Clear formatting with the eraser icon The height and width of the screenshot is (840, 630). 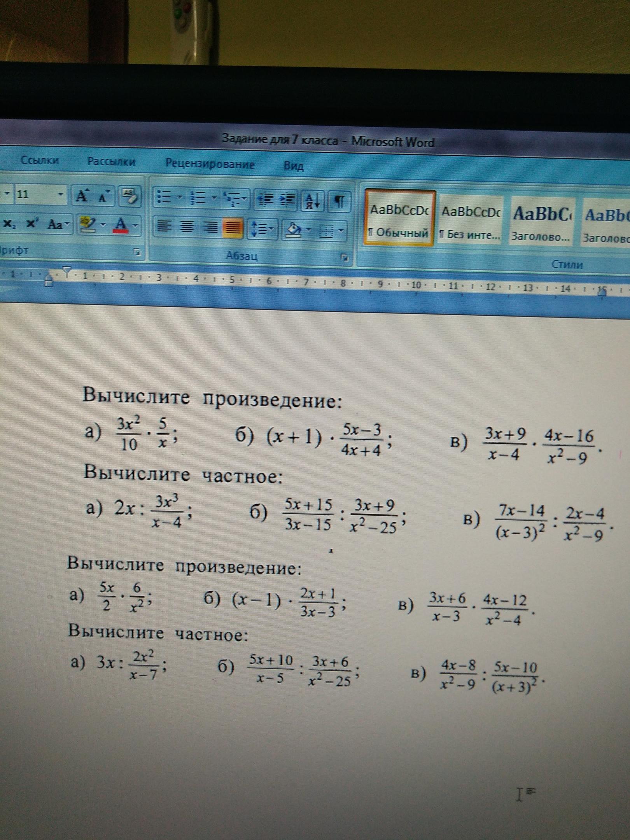point(130,197)
